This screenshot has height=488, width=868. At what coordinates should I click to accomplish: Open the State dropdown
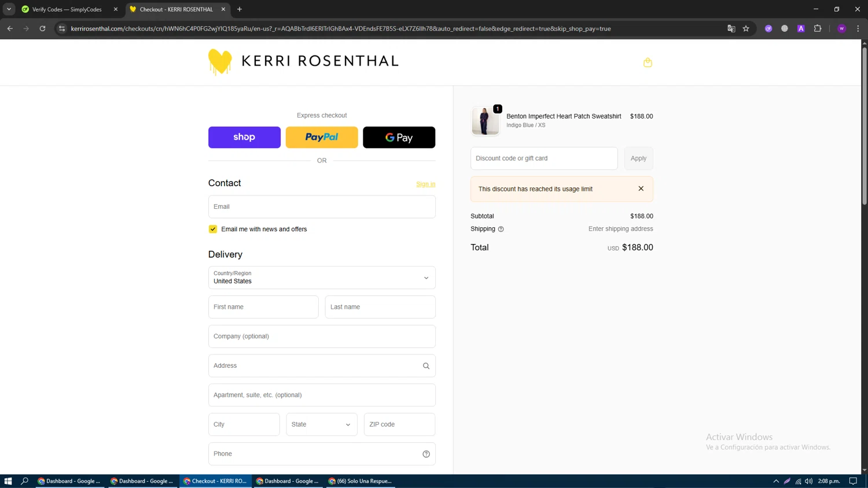click(322, 424)
